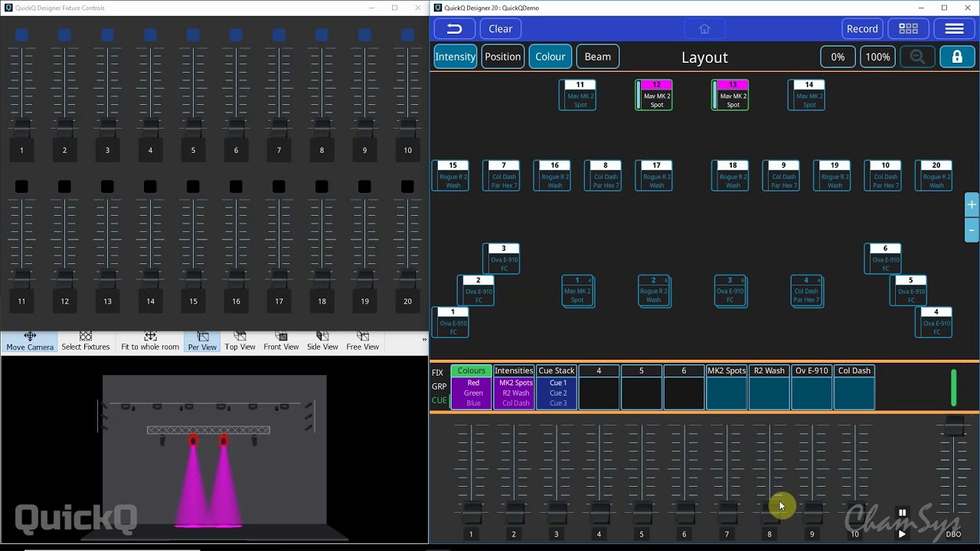The width and height of the screenshot is (980, 551).
Task: Toggle black button above fader 15
Action: tap(193, 187)
